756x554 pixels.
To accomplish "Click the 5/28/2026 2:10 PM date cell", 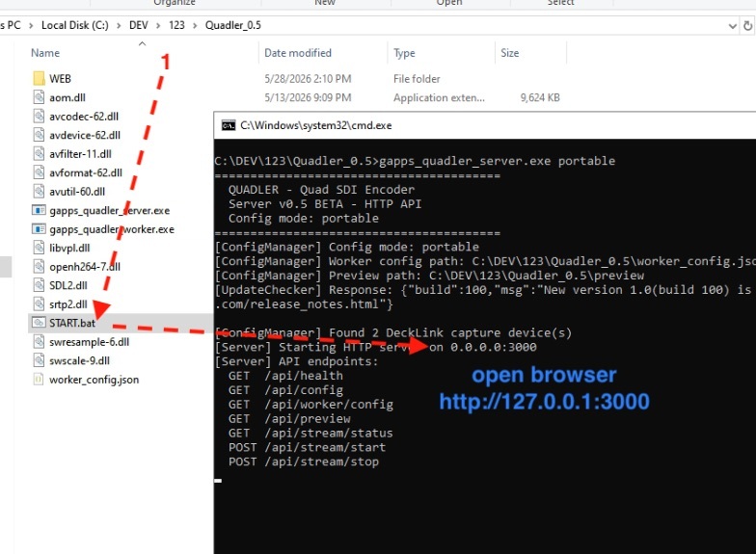I will pos(308,79).
